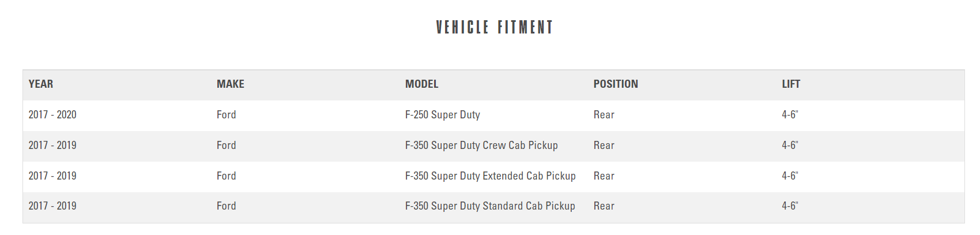980x235 pixels.
Task: Click Ford in the Standard Cab row
Action: pyautogui.click(x=227, y=206)
